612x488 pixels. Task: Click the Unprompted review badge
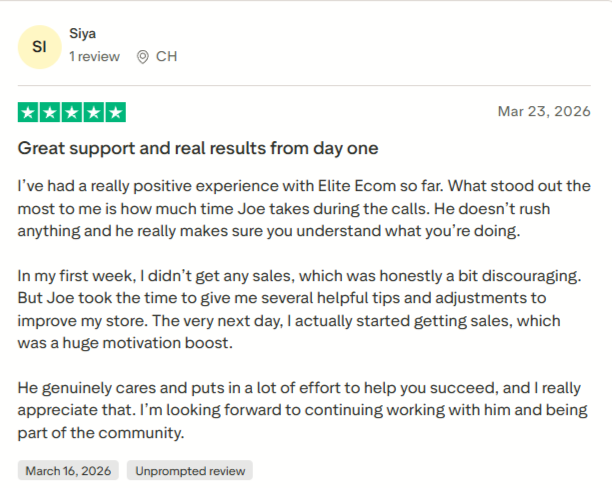[190, 471]
